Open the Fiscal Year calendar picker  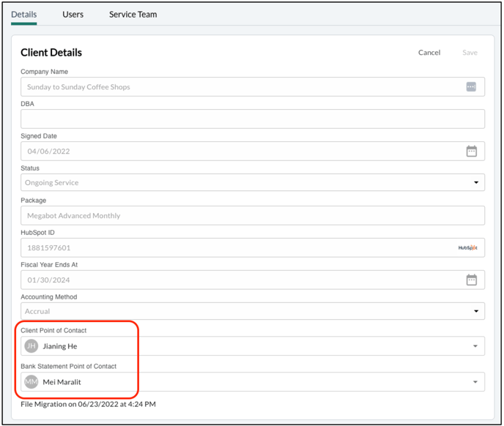(471, 280)
